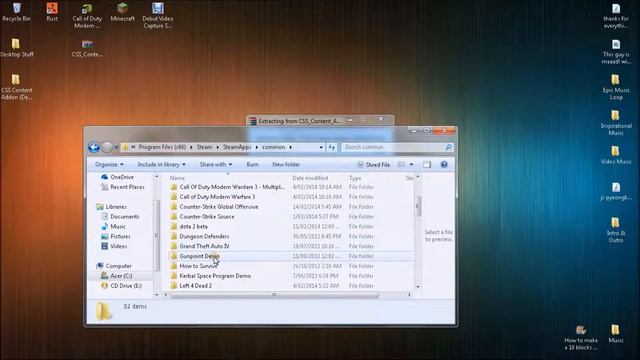Select the CSS_Conte archive desktop icon
The width and height of the screenshot is (640, 360).
click(87, 48)
